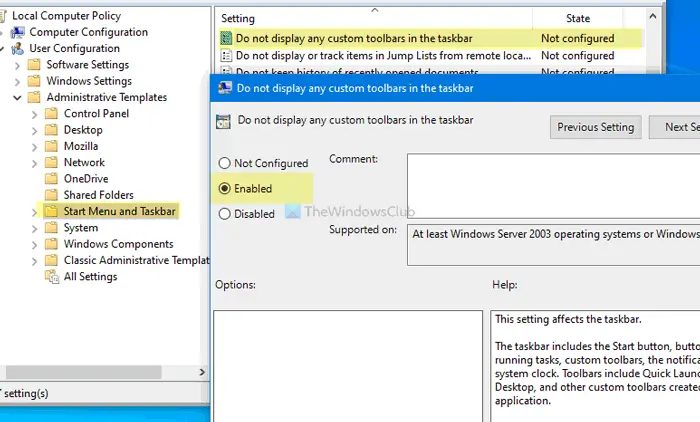Click the Windows Components folder icon
Viewport: 700px width, 422px height.
[x=51, y=244]
